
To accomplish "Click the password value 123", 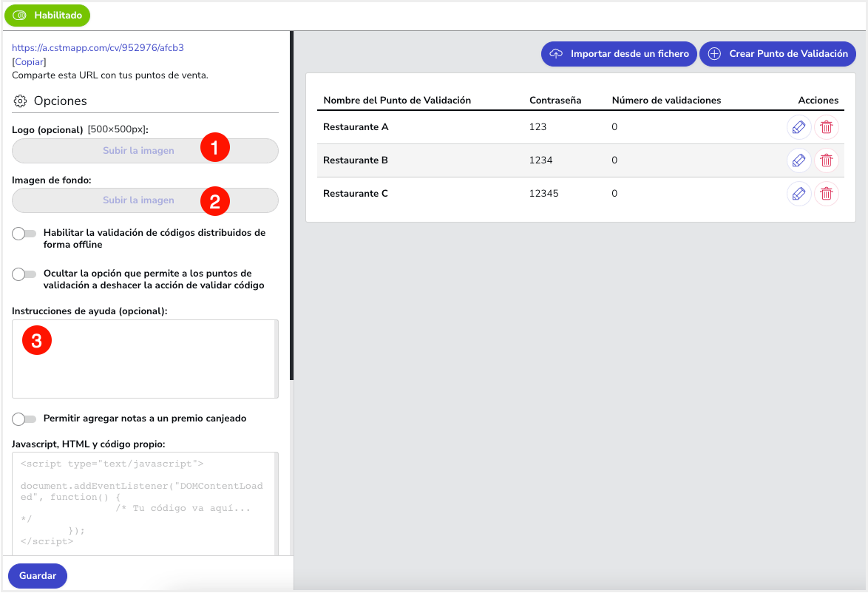I will (538, 126).
